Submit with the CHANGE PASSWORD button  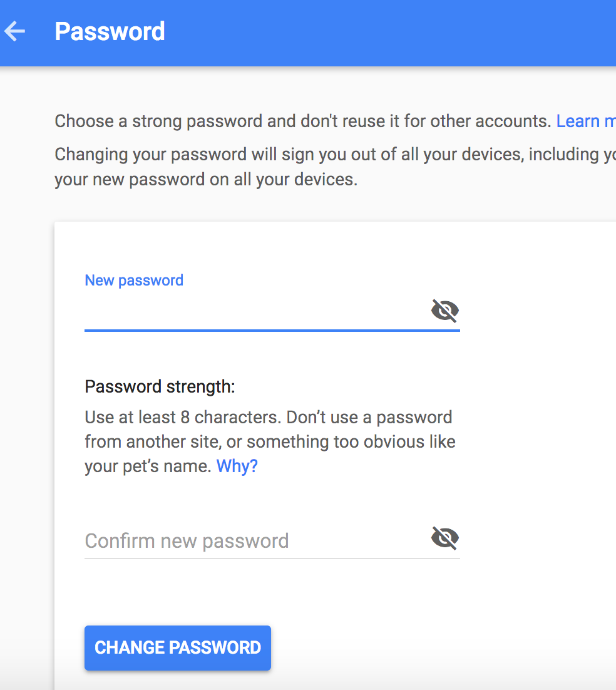[x=178, y=648]
